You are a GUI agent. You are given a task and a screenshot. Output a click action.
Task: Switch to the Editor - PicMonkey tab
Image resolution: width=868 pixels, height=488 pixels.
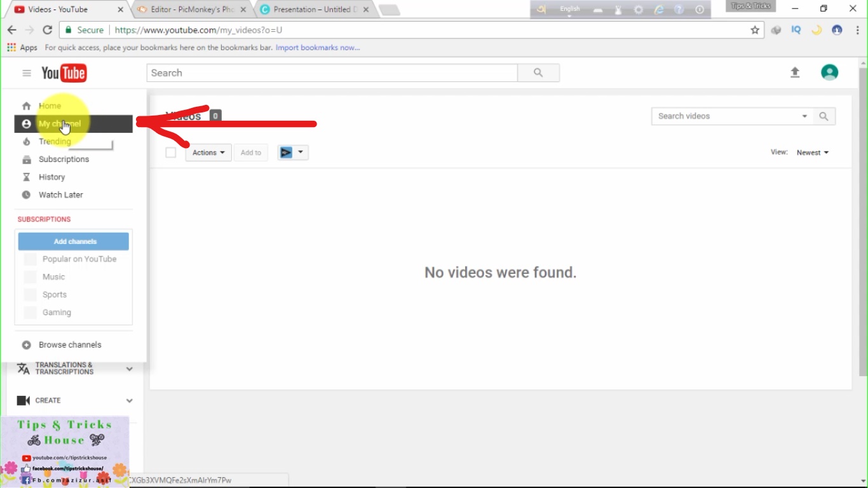(192, 10)
